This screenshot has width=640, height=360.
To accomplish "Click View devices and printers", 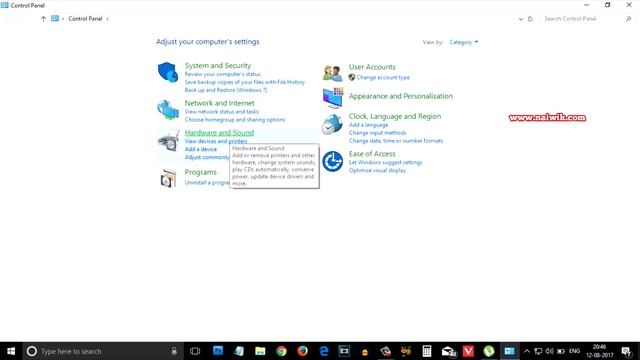I will [x=216, y=141].
